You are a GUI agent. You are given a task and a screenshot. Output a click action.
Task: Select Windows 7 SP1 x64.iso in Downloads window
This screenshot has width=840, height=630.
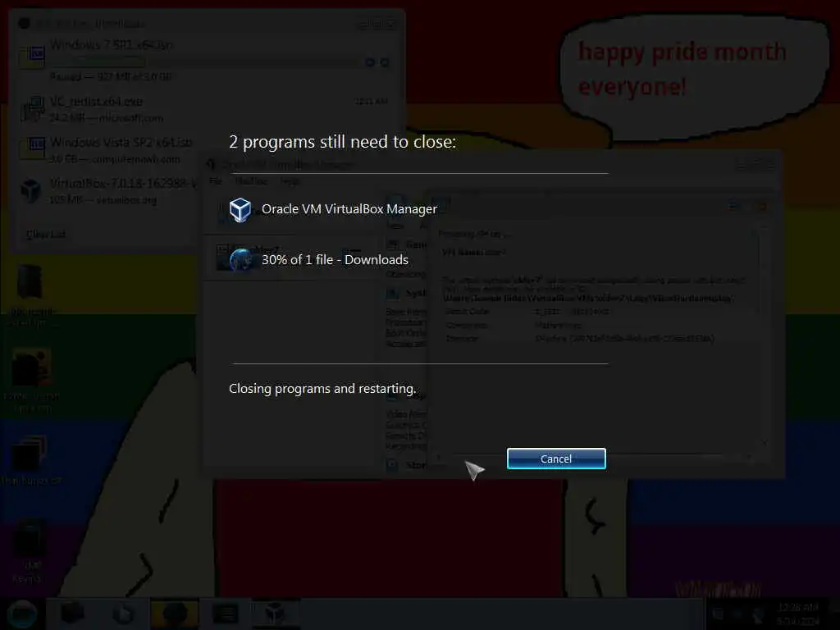click(112, 45)
